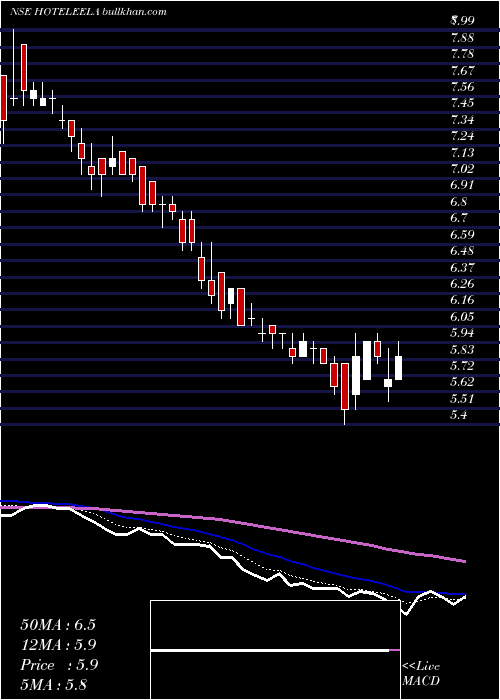Select the 5.51 price axis label

pos(462,399)
